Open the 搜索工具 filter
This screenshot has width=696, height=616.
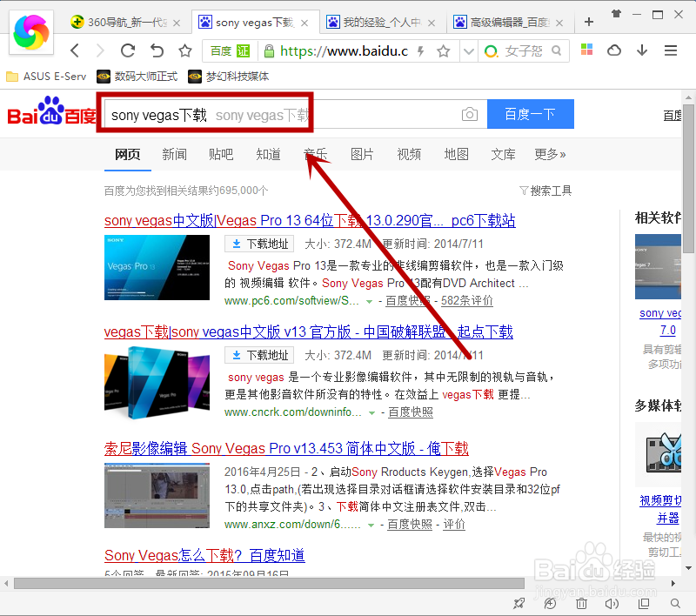point(545,191)
